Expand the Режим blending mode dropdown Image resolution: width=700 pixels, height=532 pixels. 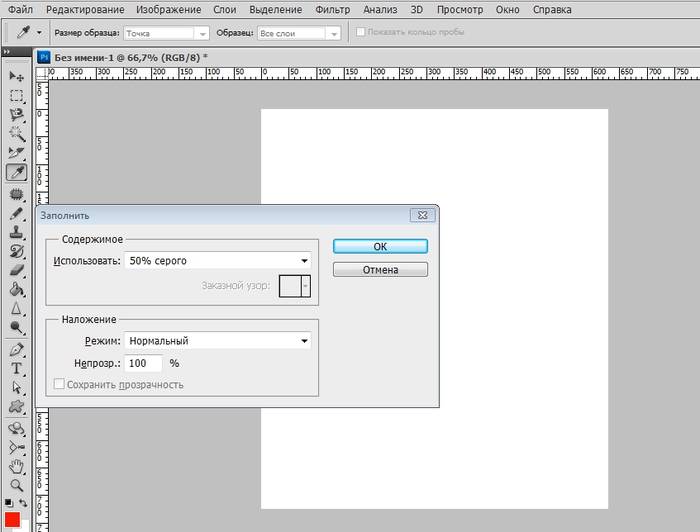[217, 341]
